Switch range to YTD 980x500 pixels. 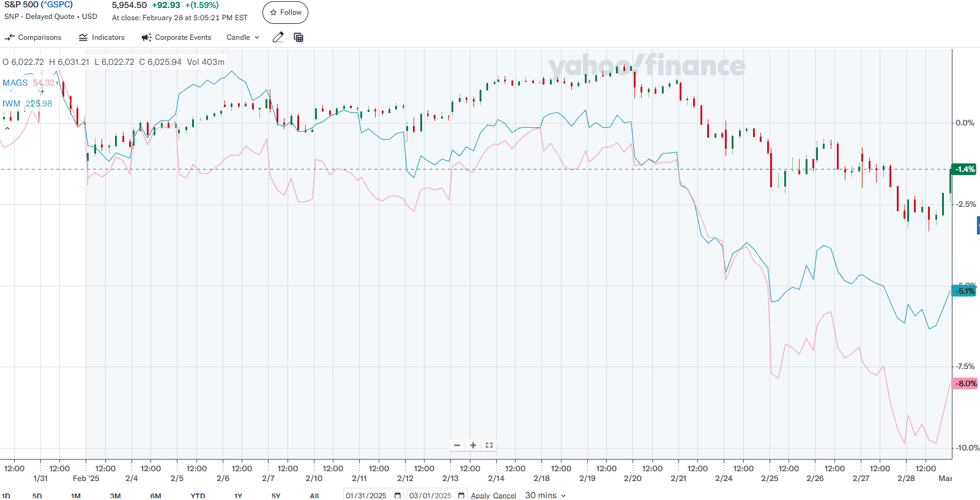click(x=198, y=496)
